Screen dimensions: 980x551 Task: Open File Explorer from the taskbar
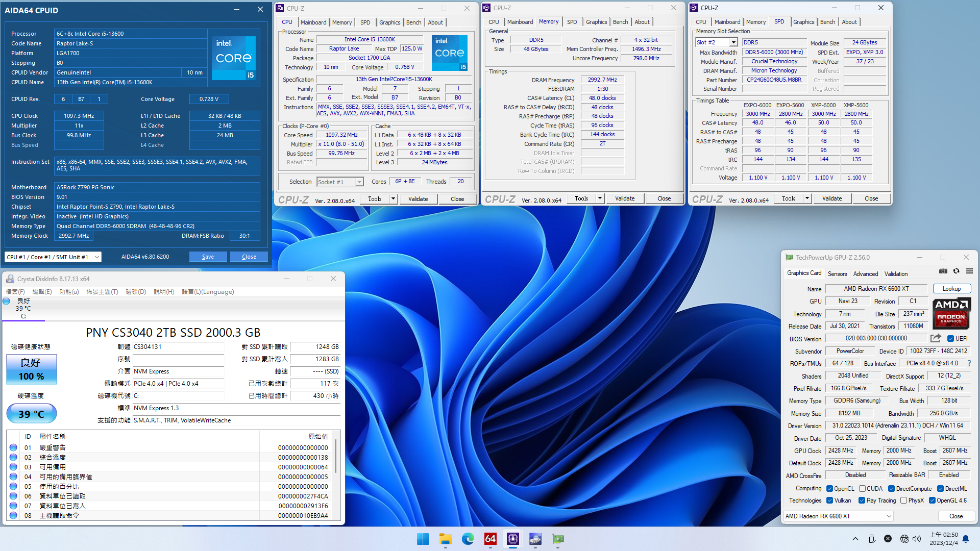click(446, 539)
